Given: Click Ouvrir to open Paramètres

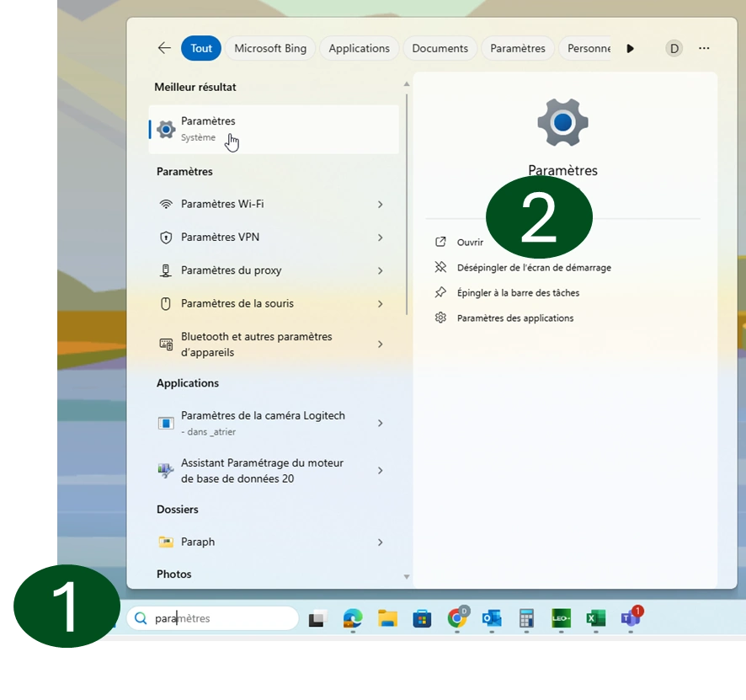Looking at the screenshot, I should click(470, 243).
